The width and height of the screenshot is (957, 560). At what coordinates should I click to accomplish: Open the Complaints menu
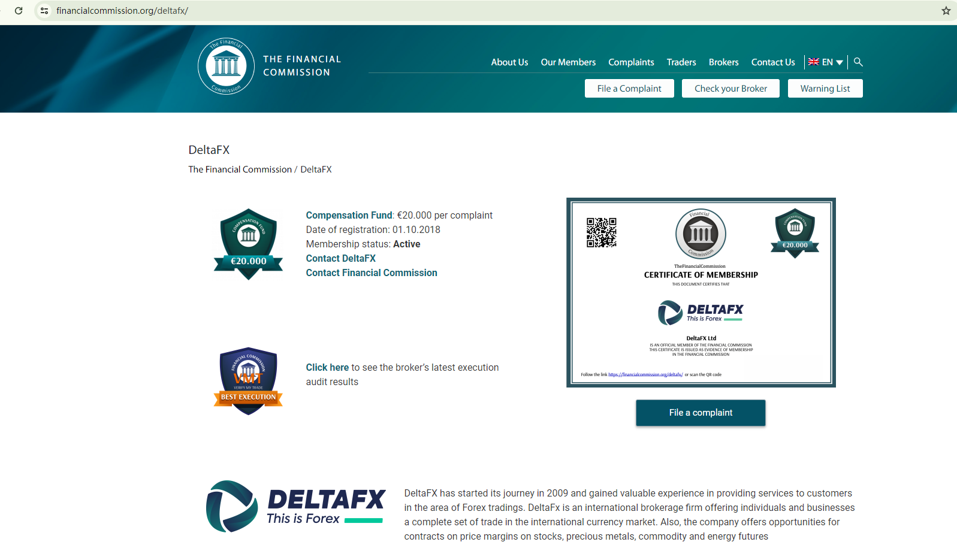coord(631,62)
